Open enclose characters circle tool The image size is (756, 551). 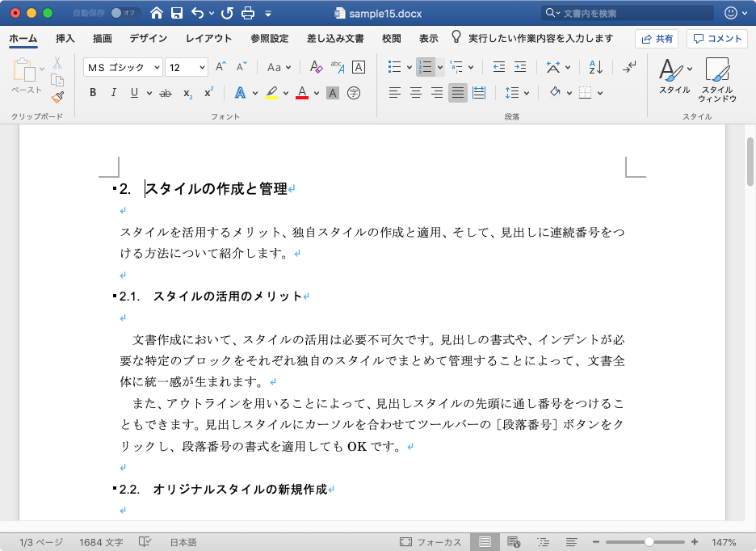[x=354, y=93]
